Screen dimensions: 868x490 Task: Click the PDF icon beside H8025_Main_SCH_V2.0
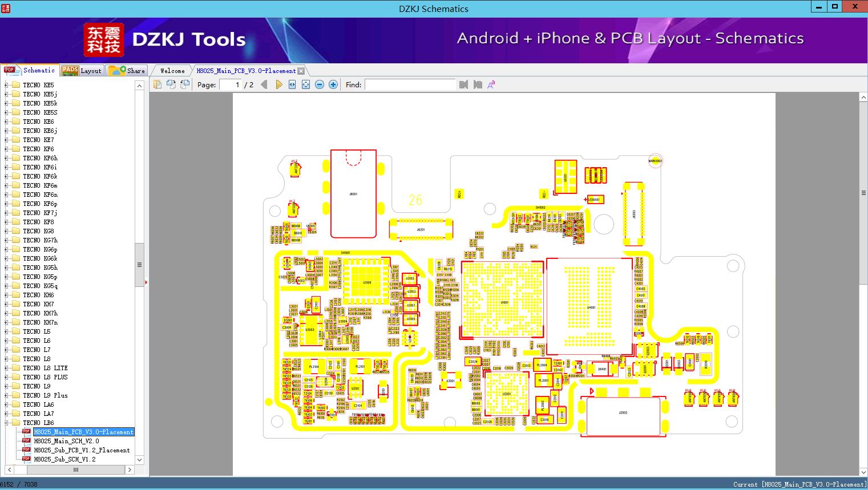(26, 440)
